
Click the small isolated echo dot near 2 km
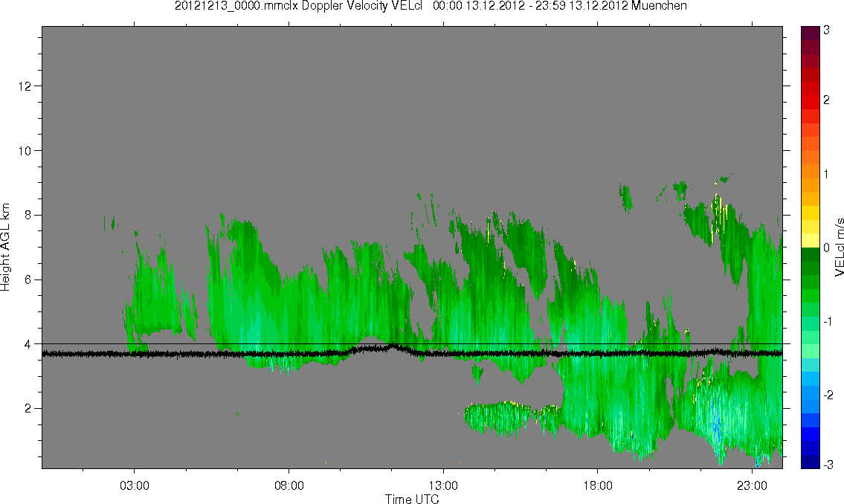tap(237, 413)
